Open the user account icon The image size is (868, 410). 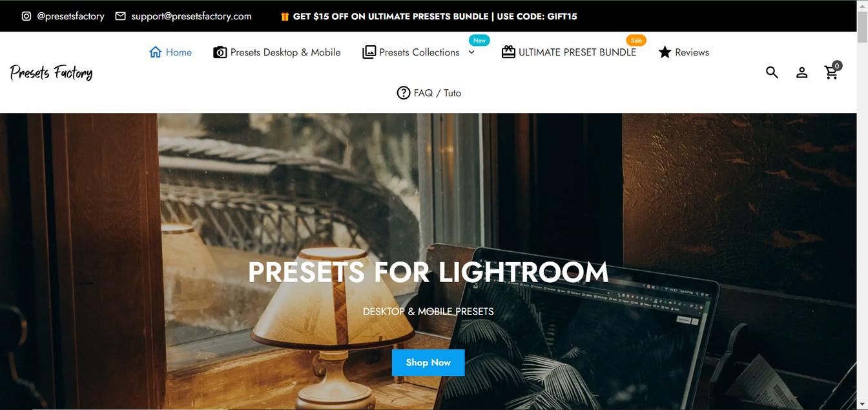point(801,72)
